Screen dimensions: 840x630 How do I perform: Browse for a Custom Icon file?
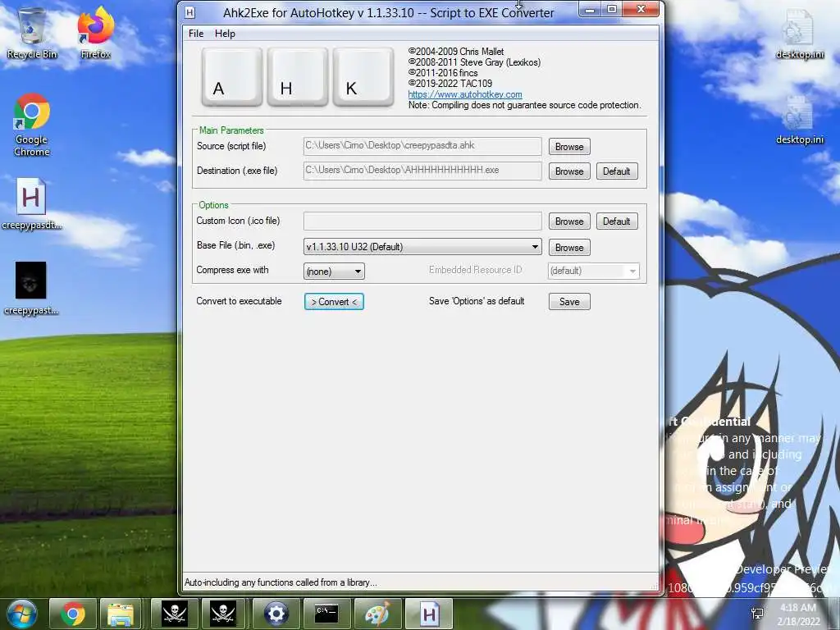[569, 221]
